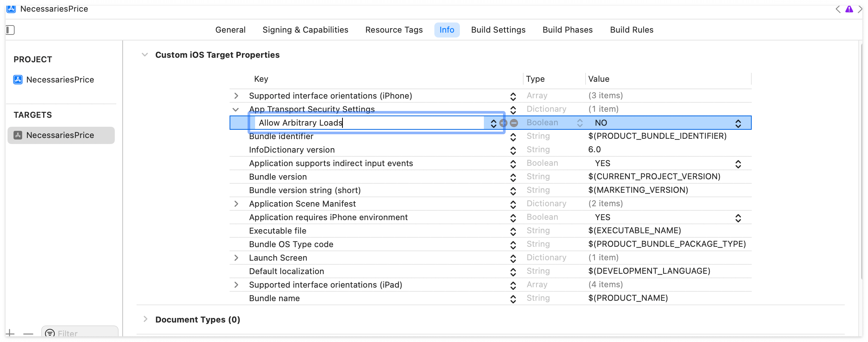Click the 6.0 InfoDictionary version value
Image resolution: width=868 pixels, height=342 pixels.
(x=595, y=149)
